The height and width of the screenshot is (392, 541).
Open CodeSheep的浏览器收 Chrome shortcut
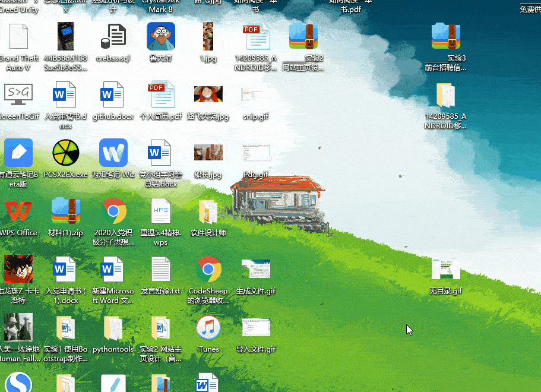(208, 269)
